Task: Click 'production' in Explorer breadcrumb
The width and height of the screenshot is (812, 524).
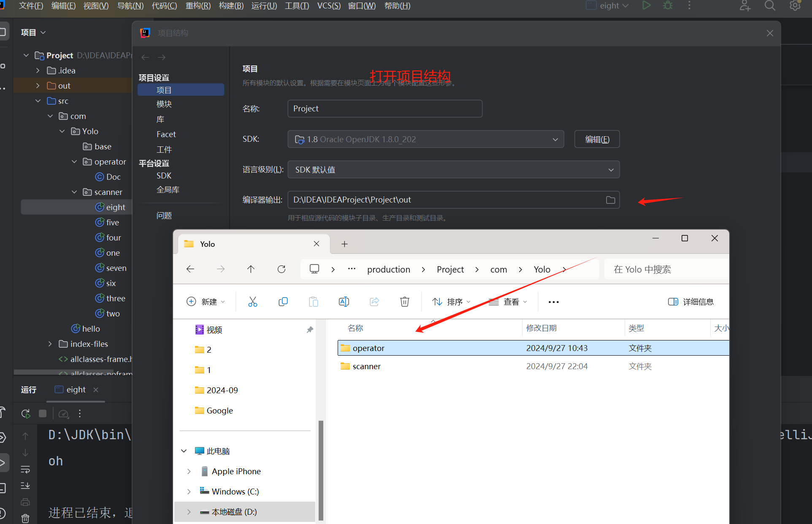Action: tap(388, 269)
